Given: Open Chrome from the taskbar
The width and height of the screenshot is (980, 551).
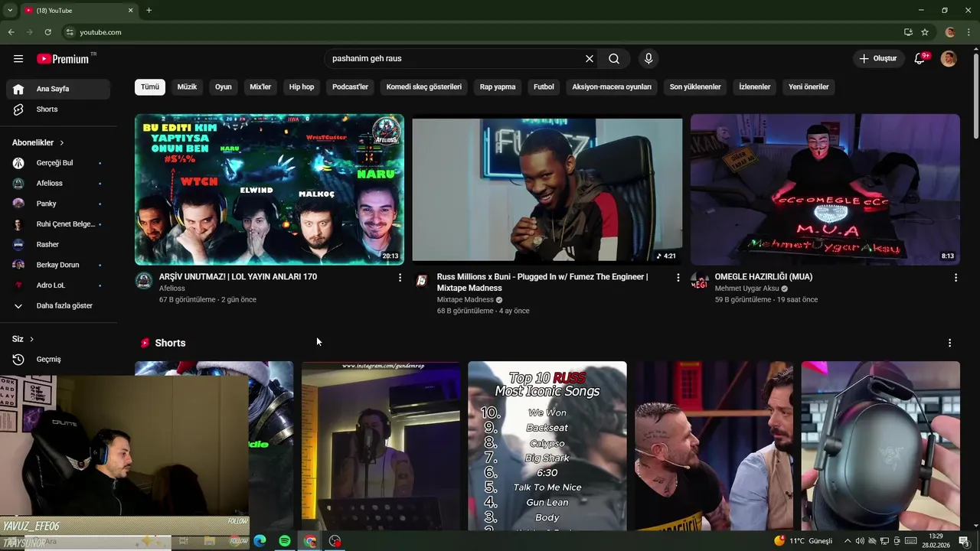Looking at the screenshot, I should (309, 541).
